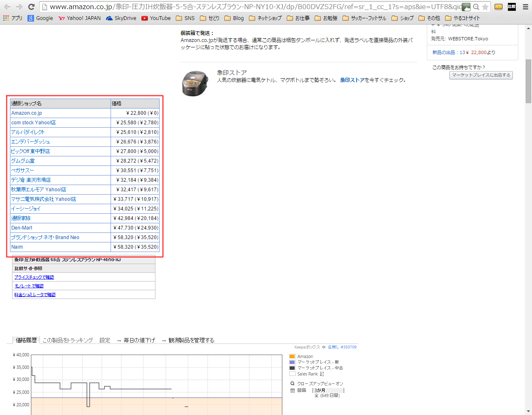Screen dimensions: 532x415
Task: Select the 3か月 interval option
Action: tap(320, 390)
